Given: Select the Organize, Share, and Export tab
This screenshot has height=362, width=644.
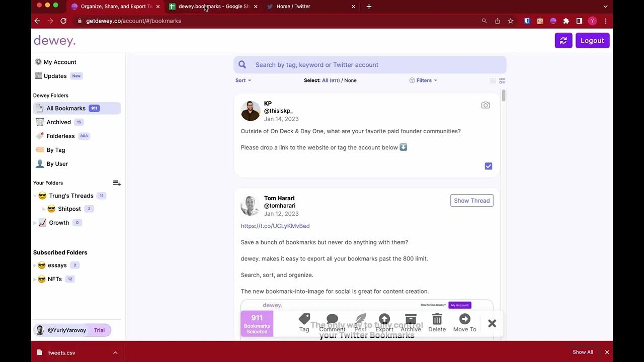Looking at the screenshot, I should click(116, 7).
